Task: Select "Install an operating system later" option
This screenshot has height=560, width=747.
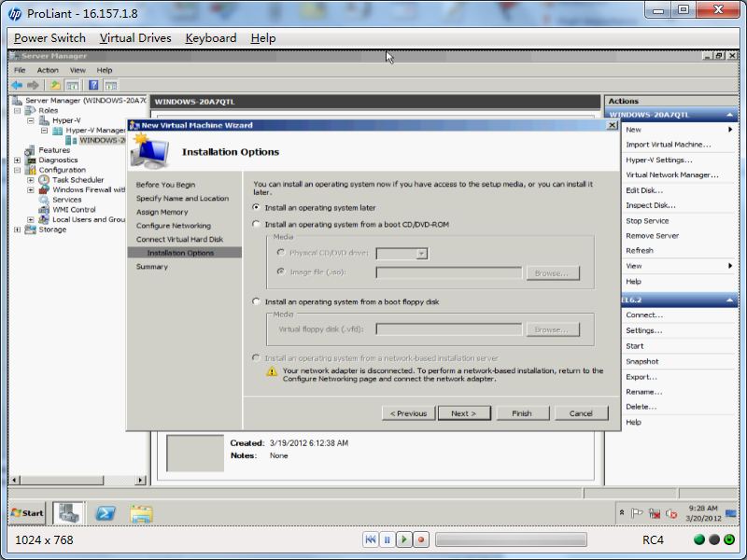Action: (256, 207)
